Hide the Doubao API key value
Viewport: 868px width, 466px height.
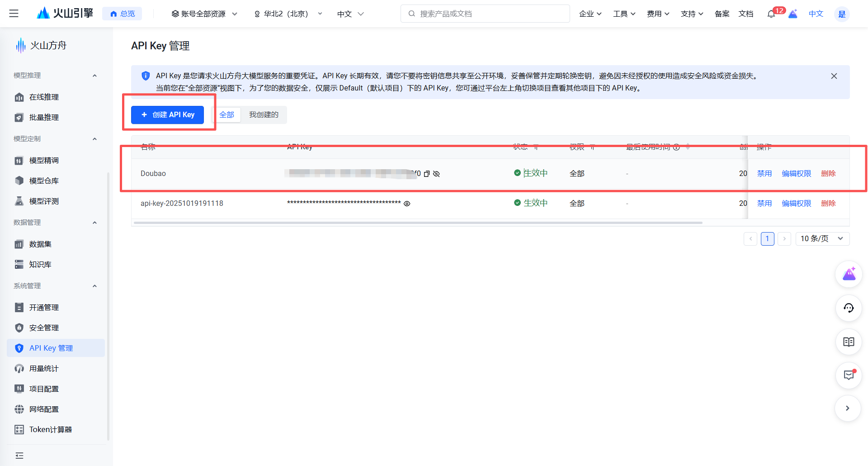coord(436,174)
